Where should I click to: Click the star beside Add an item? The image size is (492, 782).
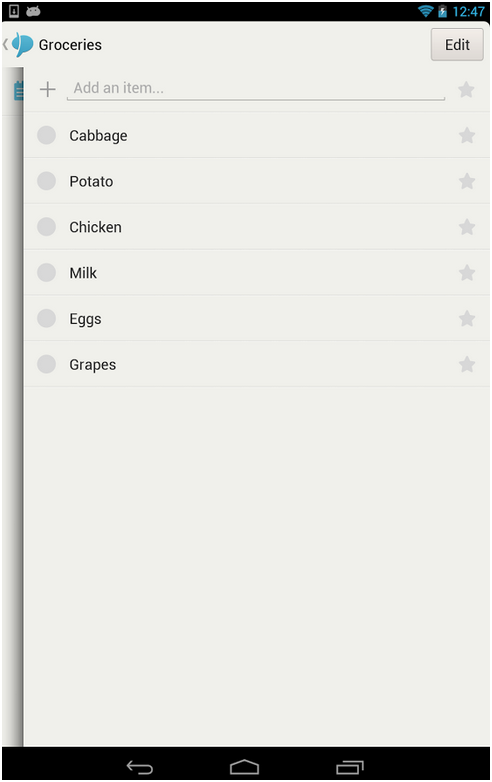click(x=466, y=90)
